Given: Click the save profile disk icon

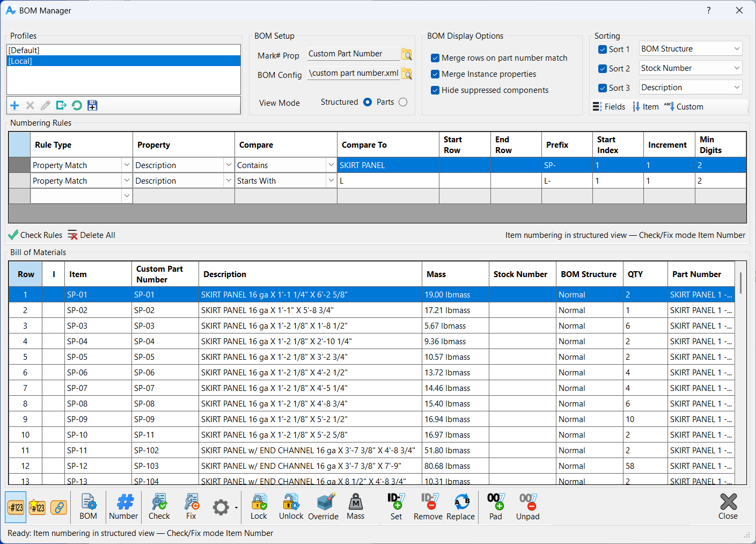Looking at the screenshot, I should pyautogui.click(x=92, y=106).
